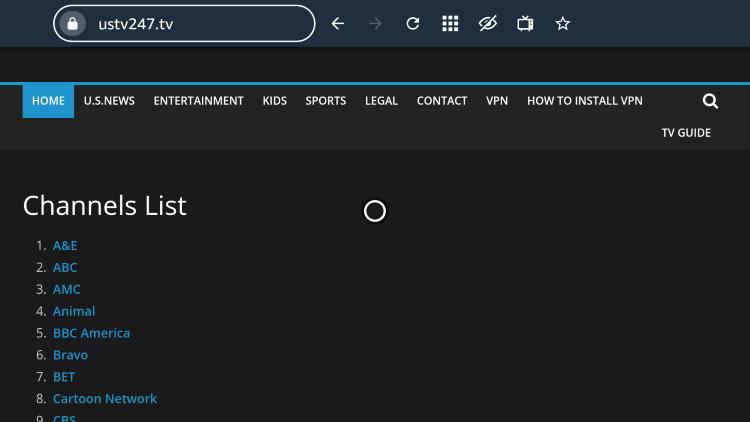The width and height of the screenshot is (750, 422).
Task: Reload the page with refresh icon
Action: point(412,23)
